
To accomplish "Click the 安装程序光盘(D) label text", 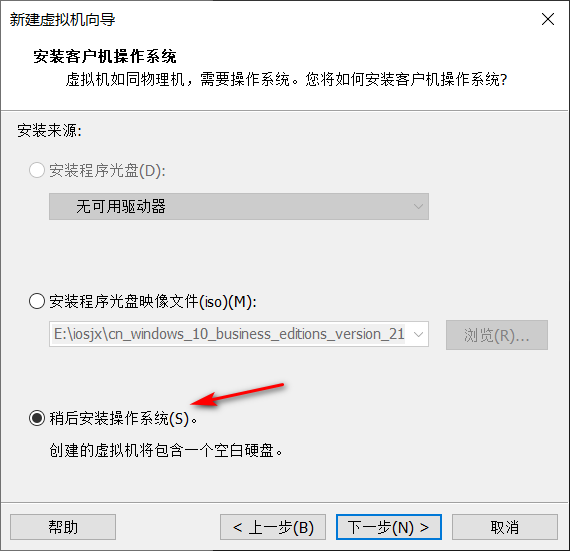I will click(108, 170).
